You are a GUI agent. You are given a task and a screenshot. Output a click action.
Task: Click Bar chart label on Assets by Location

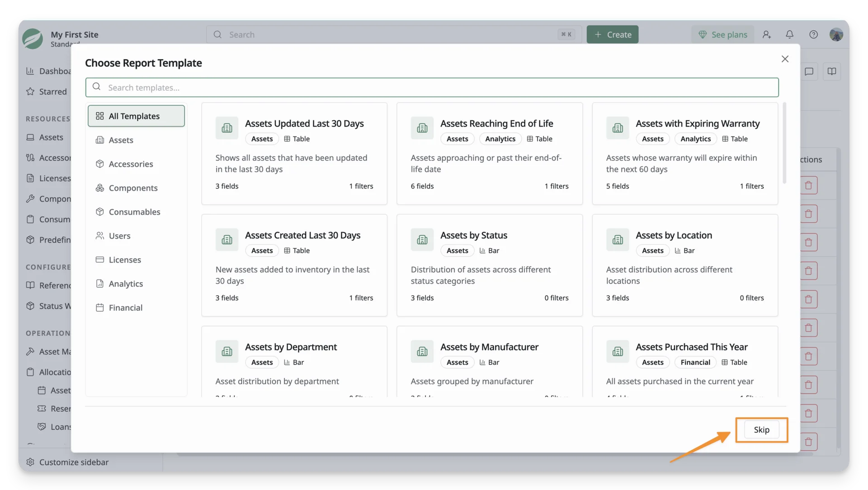click(684, 250)
